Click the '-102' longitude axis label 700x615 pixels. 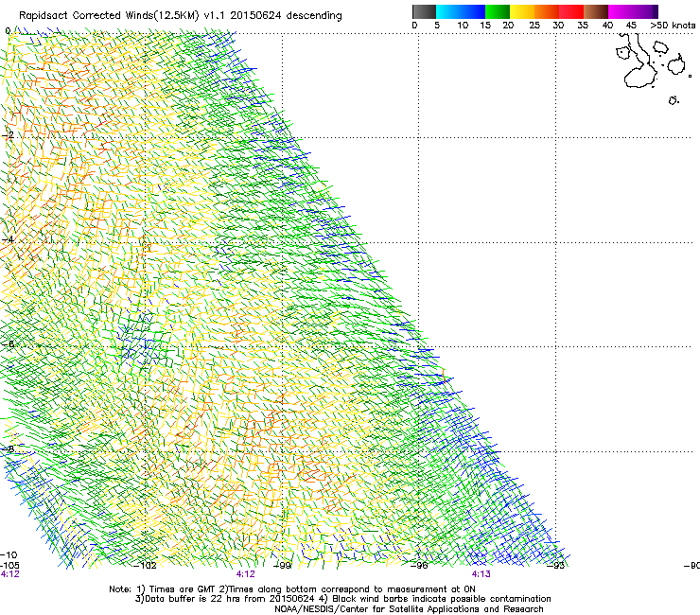pos(146,566)
